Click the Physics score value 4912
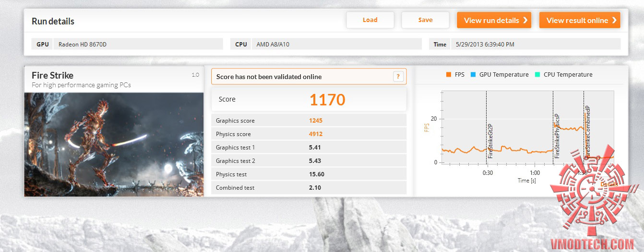 click(316, 134)
